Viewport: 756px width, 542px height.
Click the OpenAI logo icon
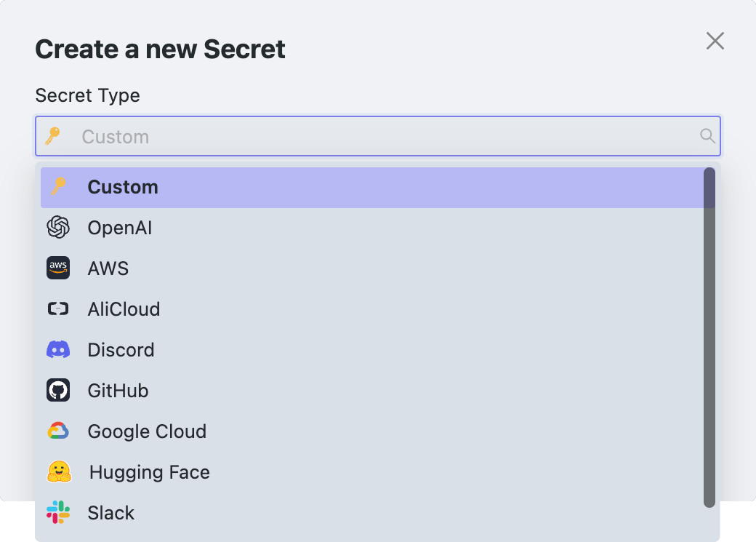pyautogui.click(x=58, y=228)
